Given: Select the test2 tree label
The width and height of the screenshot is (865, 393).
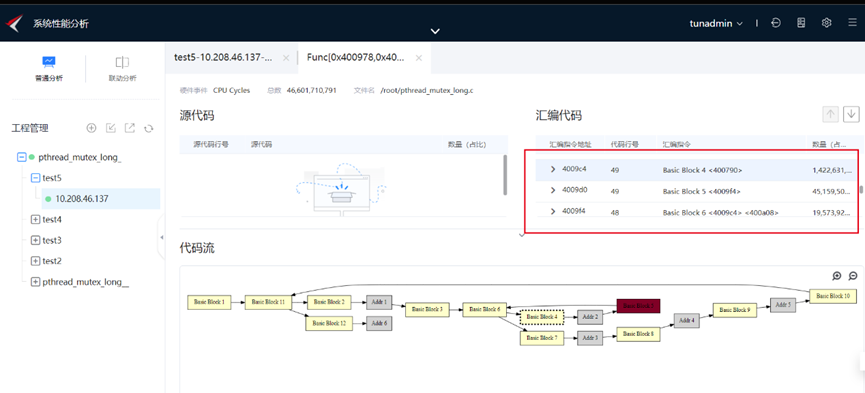Looking at the screenshot, I should [52, 261].
